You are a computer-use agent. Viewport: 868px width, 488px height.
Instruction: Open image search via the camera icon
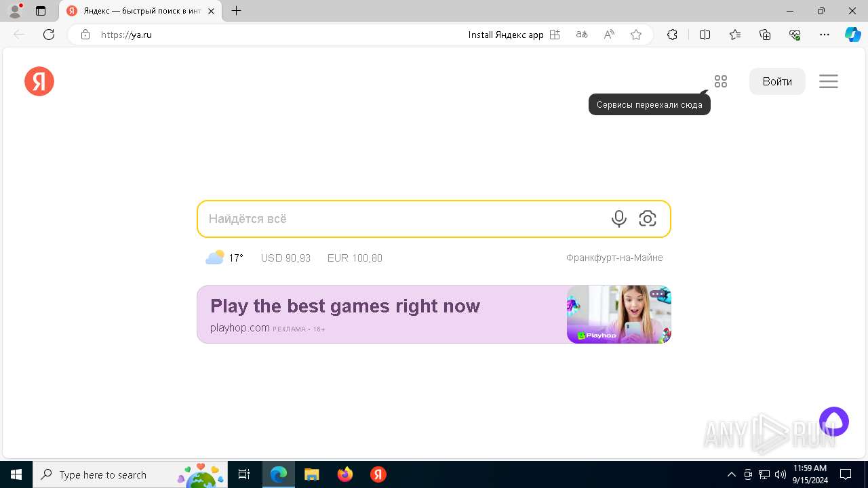point(648,218)
